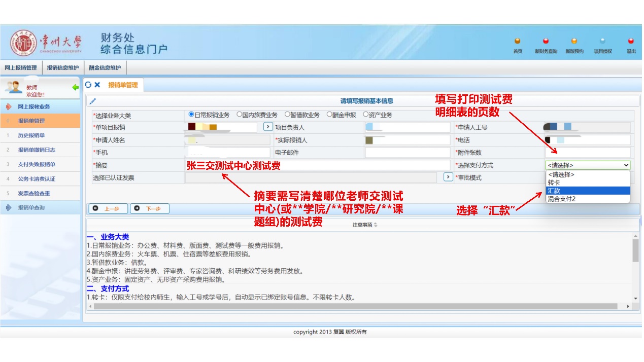Select the 暂借款业务 radio button
The image size is (644, 362).
[x=287, y=115]
